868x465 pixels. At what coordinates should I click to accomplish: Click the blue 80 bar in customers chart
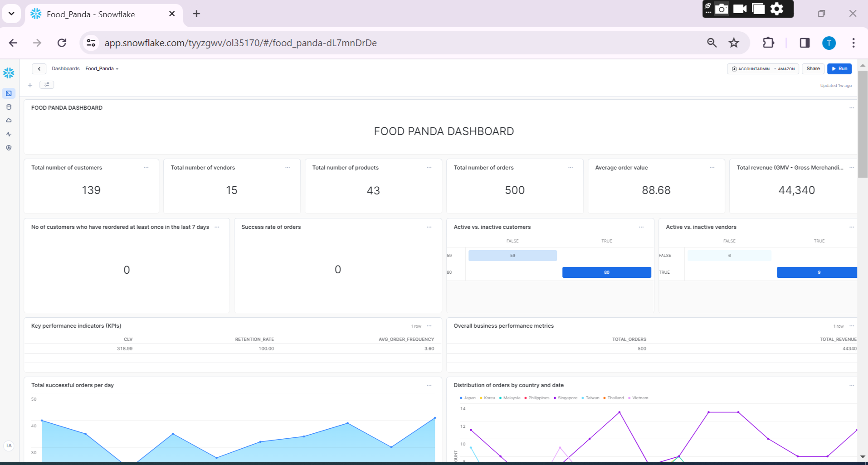tap(607, 272)
